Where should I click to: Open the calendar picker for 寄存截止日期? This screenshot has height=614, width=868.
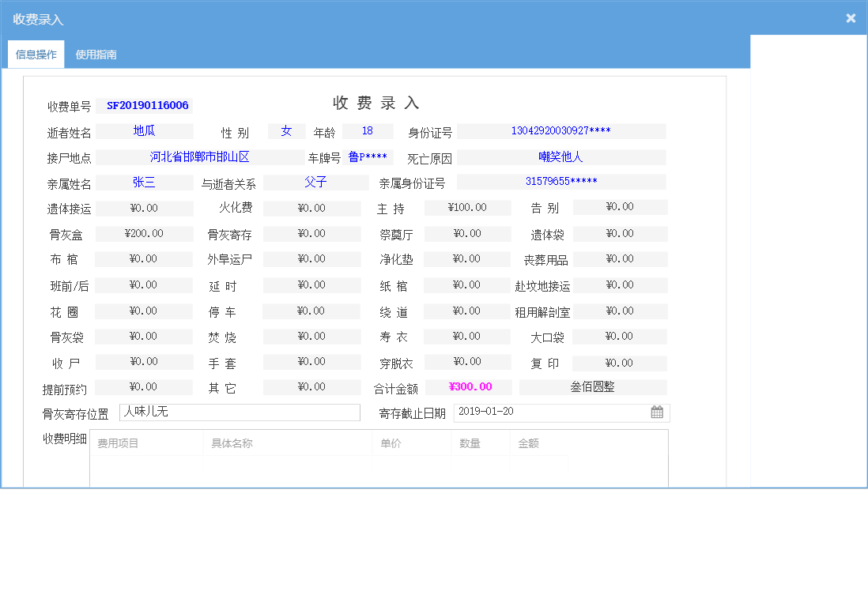pyautogui.click(x=657, y=412)
